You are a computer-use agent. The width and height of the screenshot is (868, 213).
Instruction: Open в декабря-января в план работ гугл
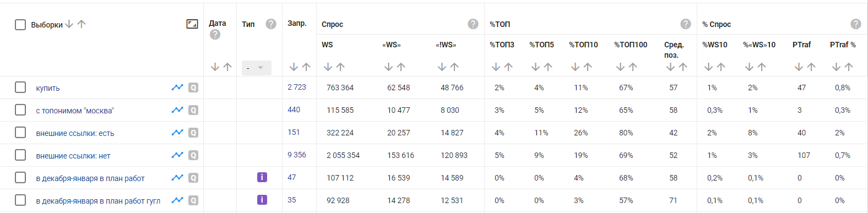click(x=98, y=201)
